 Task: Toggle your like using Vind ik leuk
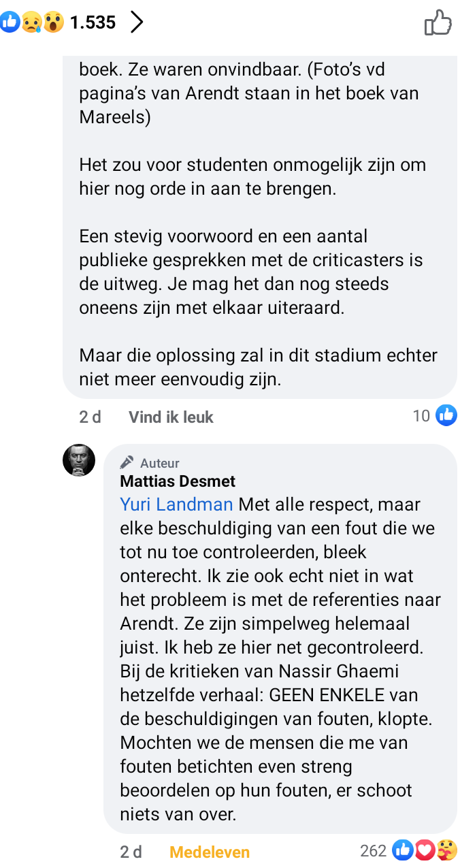point(170,417)
